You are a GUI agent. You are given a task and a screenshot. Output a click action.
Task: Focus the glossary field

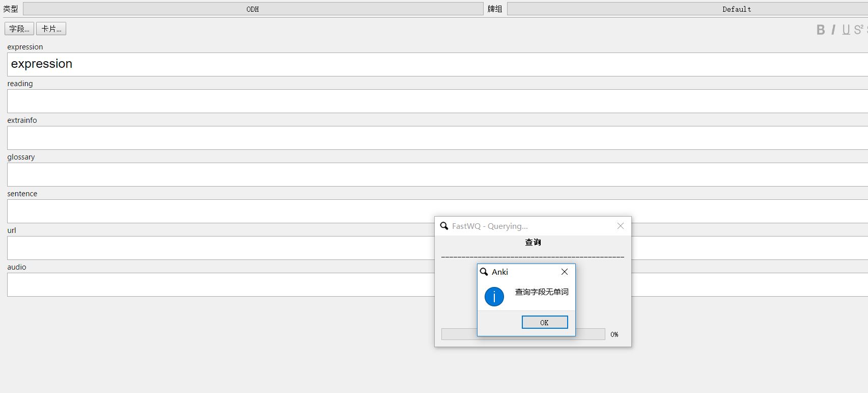[x=437, y=174]
